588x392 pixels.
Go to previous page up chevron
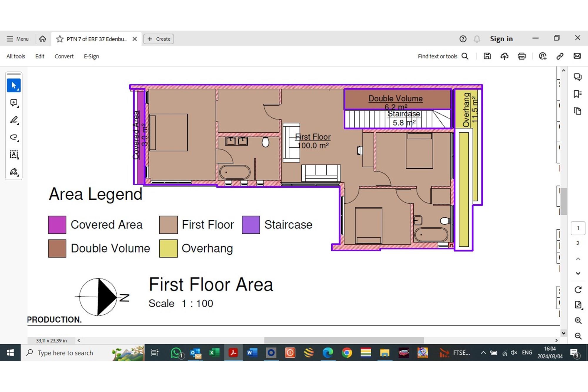coord(578,259)
